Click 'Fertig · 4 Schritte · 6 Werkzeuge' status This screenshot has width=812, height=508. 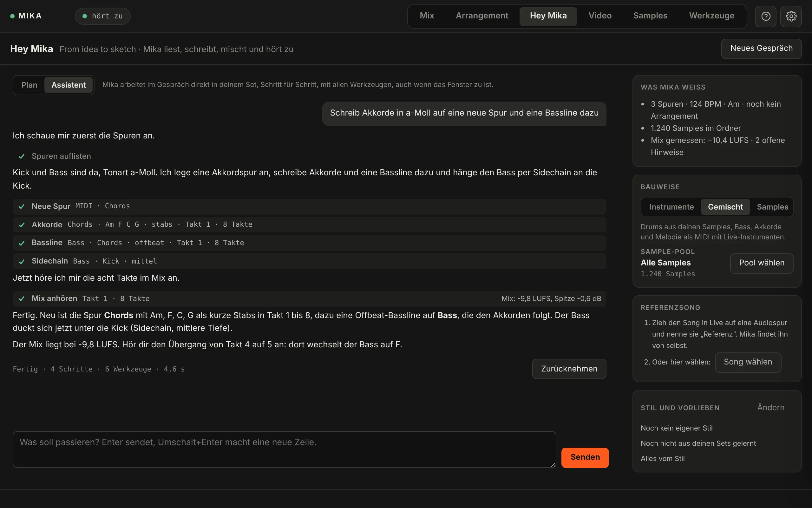click(x=99, y=369)
